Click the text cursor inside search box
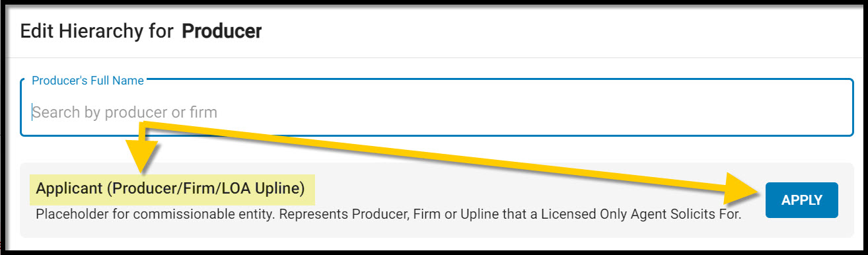This screenshot has width=868, height=255. [32, 112]
